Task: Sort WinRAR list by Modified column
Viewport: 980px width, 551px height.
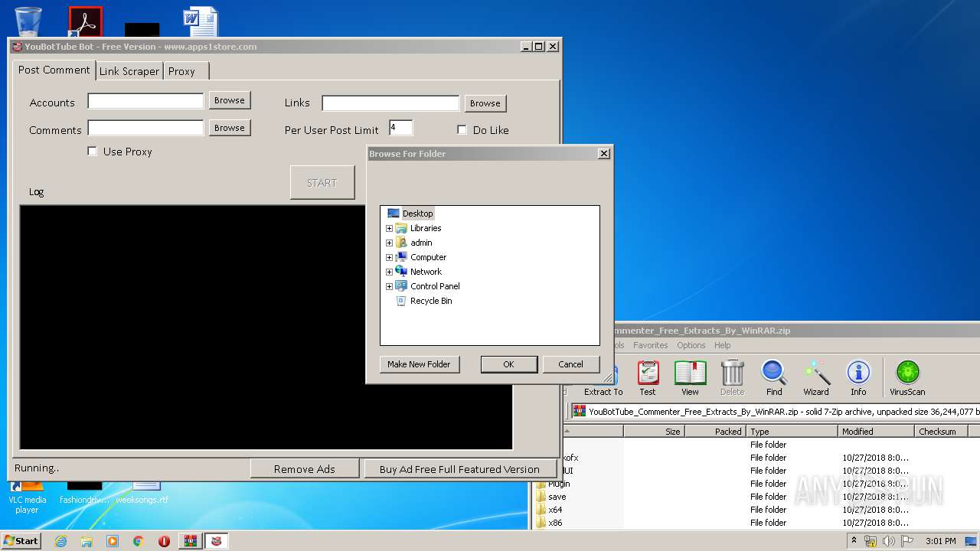Action: pyautogui.click(x=876, y=432)
